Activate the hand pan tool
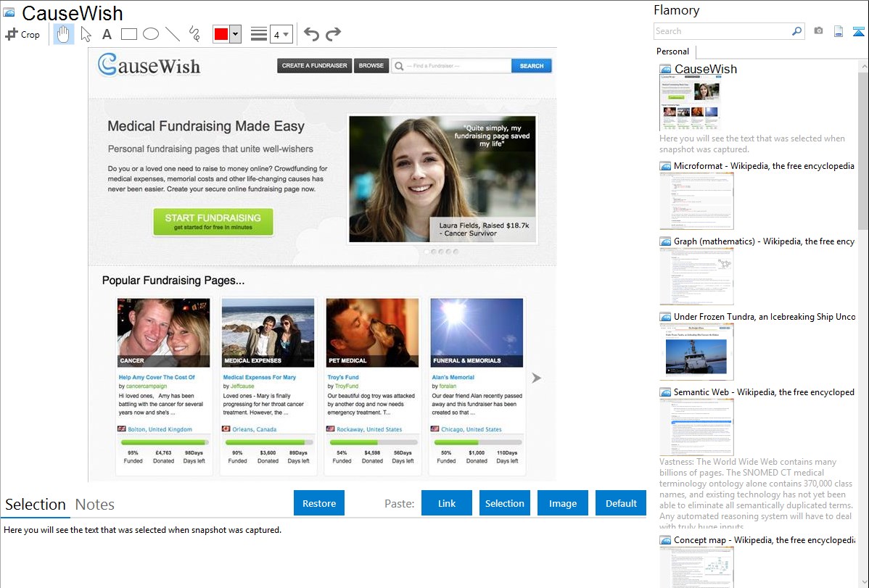Image resolution: width=869 pixels, height=588 pixels. [63, 34]
